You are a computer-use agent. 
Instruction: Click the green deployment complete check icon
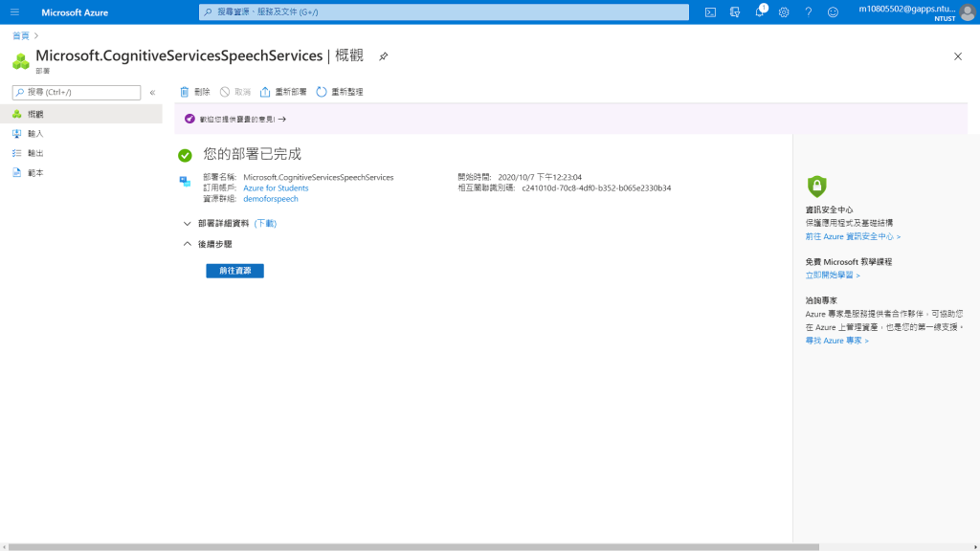[x=185, y=155]
